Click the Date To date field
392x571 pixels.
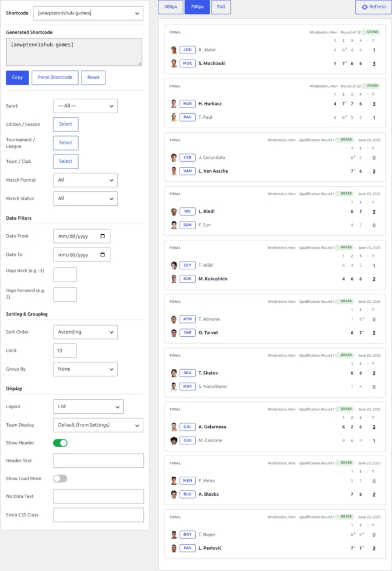coord(81,254)
